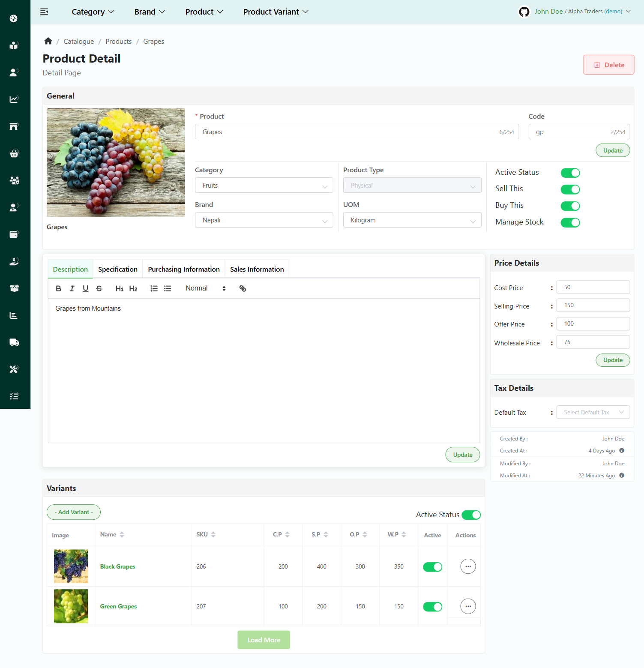Disable the Sell This toggle
Viewport: 644px width, 668px height.
tap(570, 189)
